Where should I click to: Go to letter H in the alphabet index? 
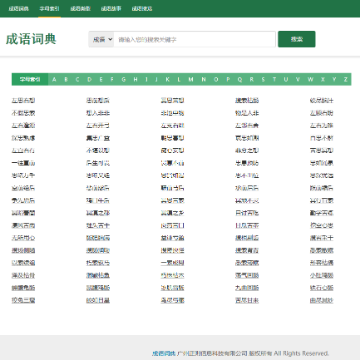click(x=135, y=79)
